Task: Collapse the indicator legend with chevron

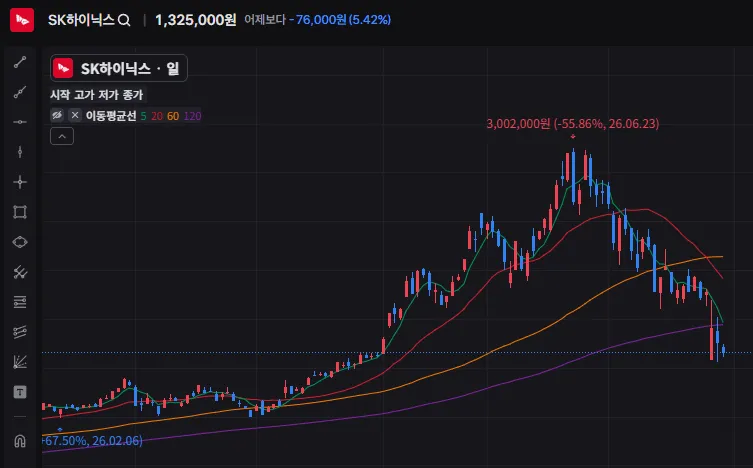Action: click(x=62, y=136)
